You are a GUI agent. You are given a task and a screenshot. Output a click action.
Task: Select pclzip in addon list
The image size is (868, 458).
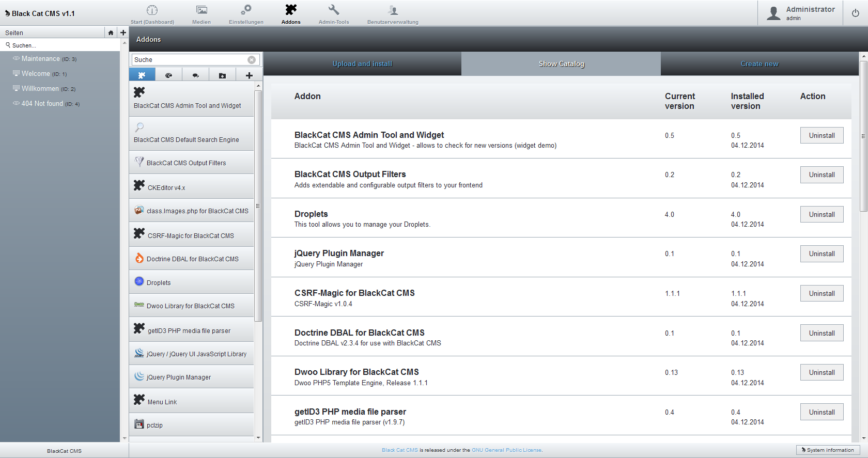pyautogui.click(x=191, y=425)
